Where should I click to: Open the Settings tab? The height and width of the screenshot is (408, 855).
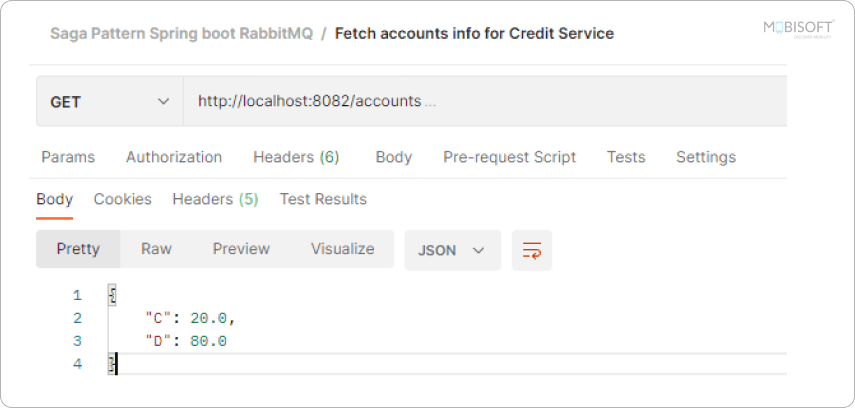pos(706,157)
